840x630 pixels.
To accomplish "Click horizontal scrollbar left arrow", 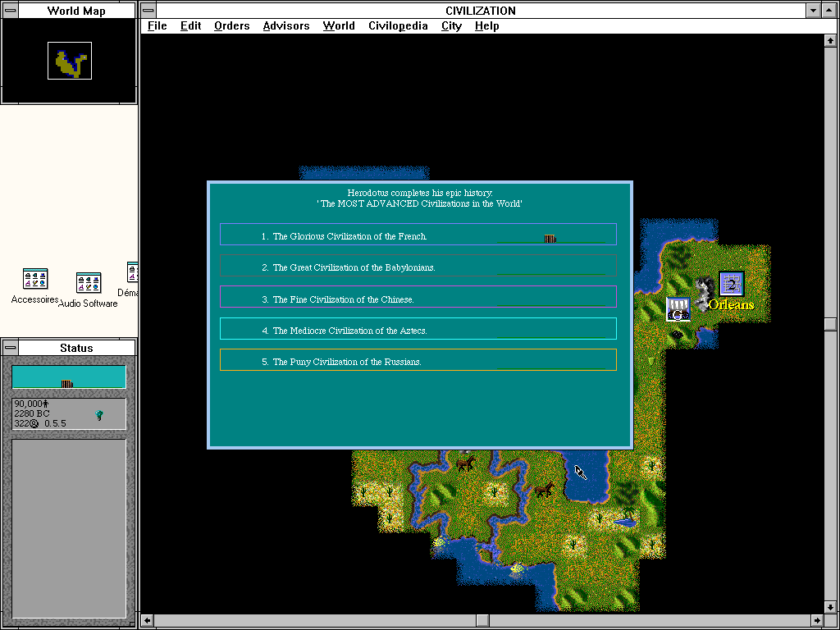I will click(148, 620).
